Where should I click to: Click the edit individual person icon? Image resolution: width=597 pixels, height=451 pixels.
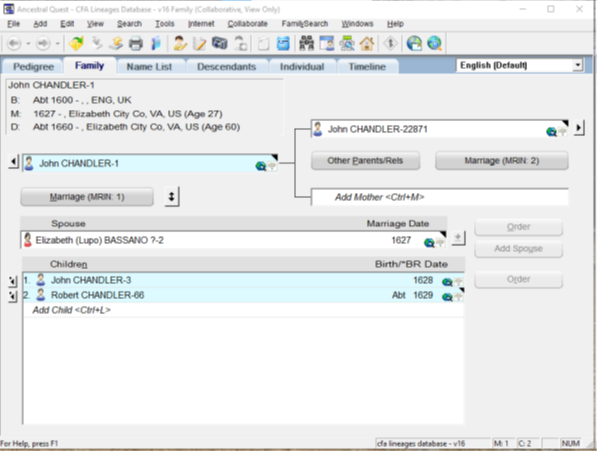(x=180, y=43)
